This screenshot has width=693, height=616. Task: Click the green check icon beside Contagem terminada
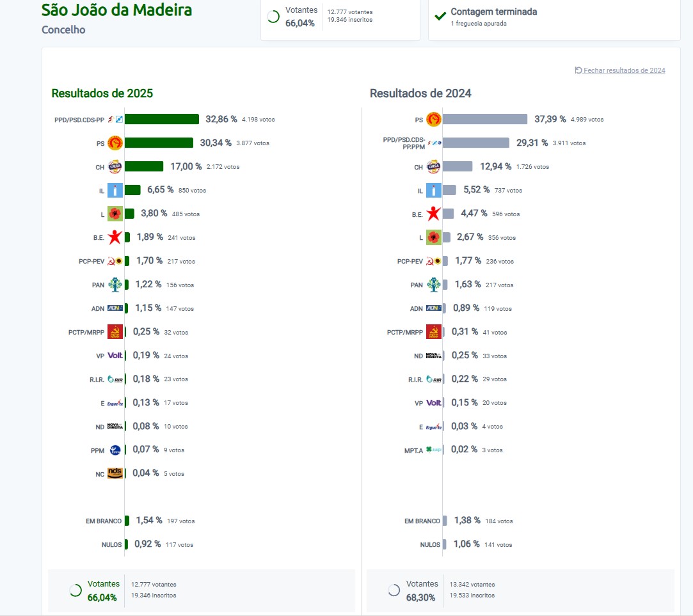[440, 17]
